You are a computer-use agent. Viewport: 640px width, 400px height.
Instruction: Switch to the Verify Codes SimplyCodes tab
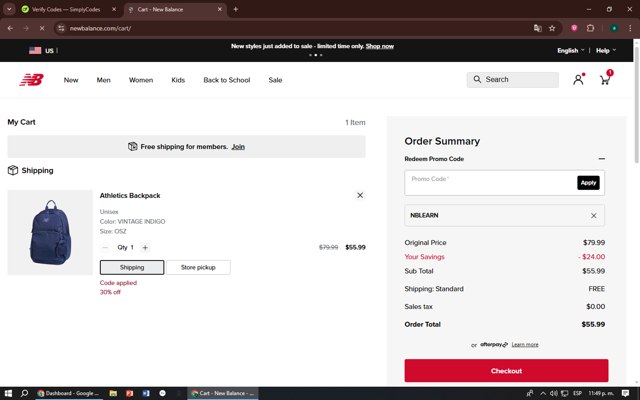coord(65,9)
